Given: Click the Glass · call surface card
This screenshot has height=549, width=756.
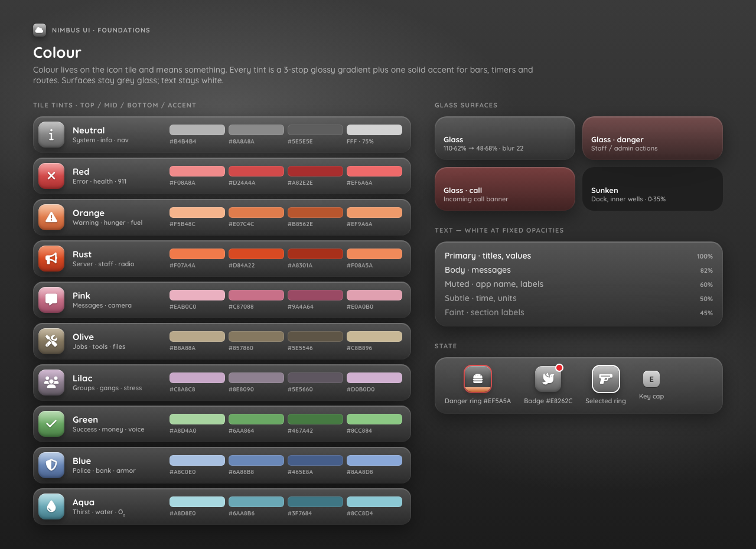Looking at the screenshot, I should click(505, 189).
